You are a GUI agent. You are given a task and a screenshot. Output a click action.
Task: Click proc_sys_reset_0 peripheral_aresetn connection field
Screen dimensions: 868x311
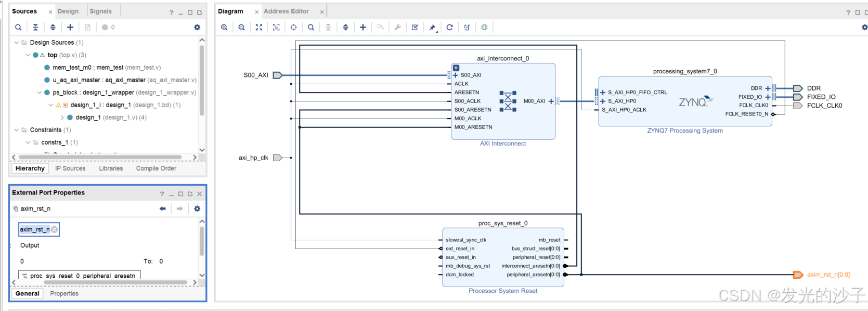pyautogui.click(x=80, y=276)
